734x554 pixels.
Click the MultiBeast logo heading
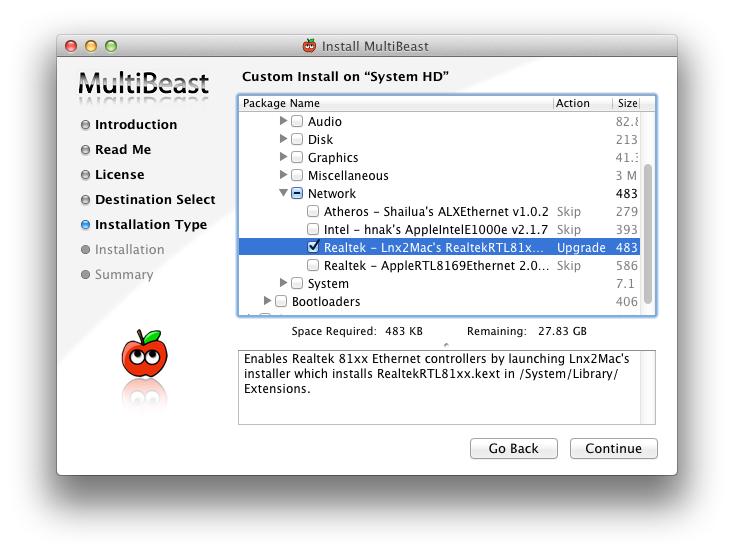point(143,83)
